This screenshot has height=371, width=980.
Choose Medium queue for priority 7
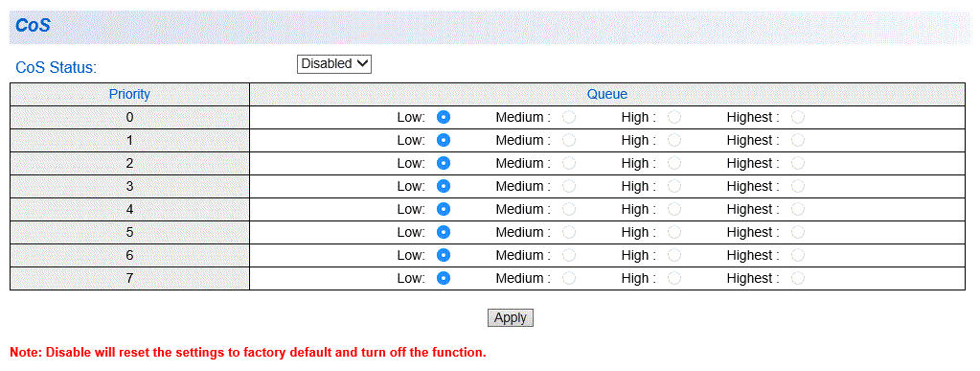tap(569, 278)
